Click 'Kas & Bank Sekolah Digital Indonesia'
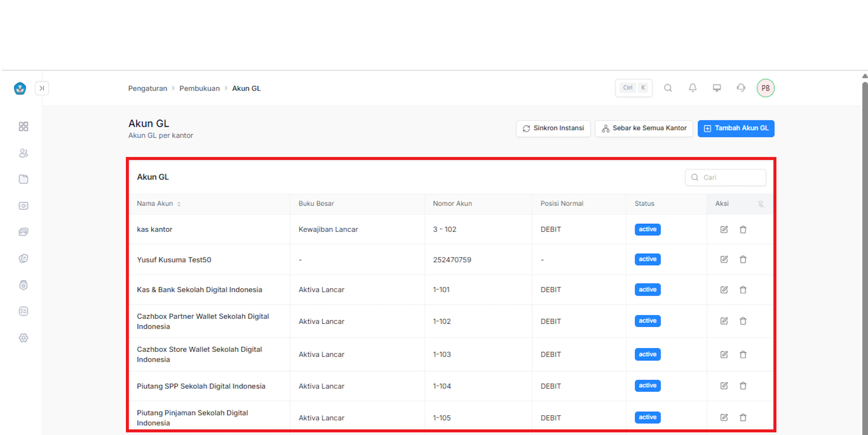Screen dimensions: 868x435 199,290
